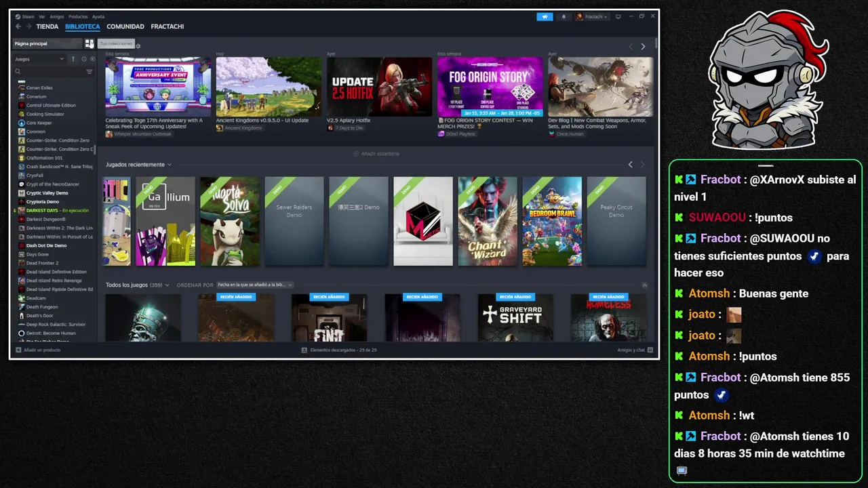
Task: Select Cooking Simulator in the game list
Action: click(54, 114)
